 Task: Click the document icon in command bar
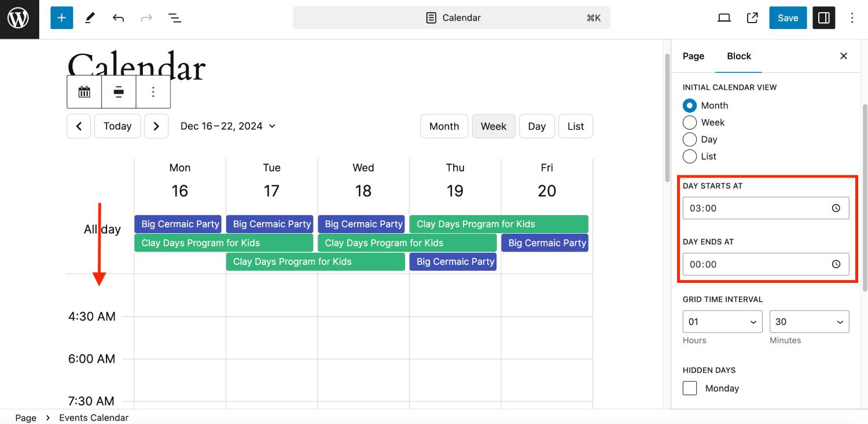pyautogui.click(x=431, y=18)
